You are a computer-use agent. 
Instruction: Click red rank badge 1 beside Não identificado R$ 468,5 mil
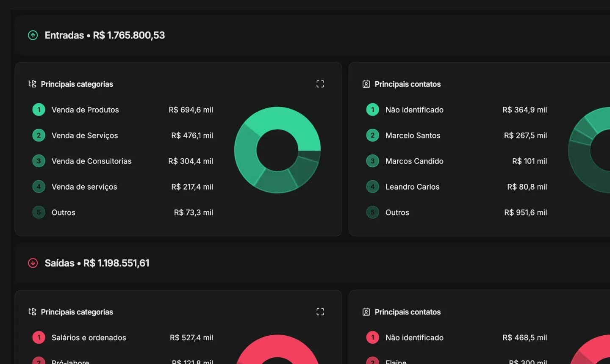pyautogui.click(x=372, y=337)
